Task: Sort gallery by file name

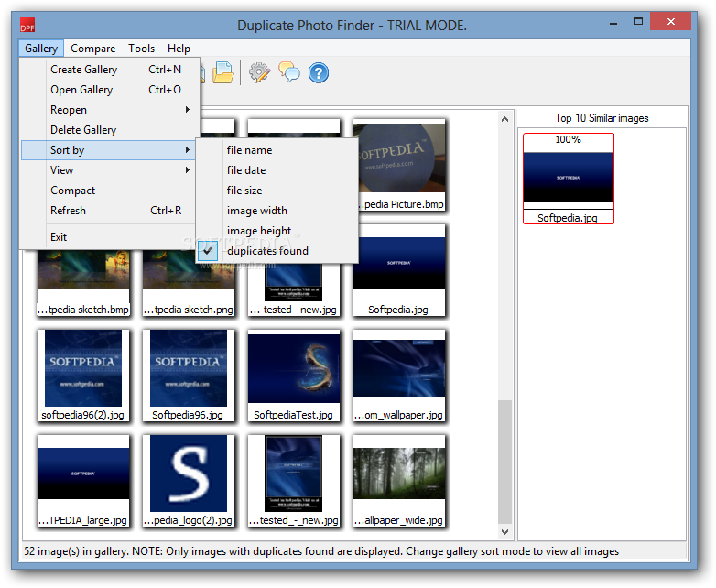Action: pyautogui.click(x=277, y=150)
